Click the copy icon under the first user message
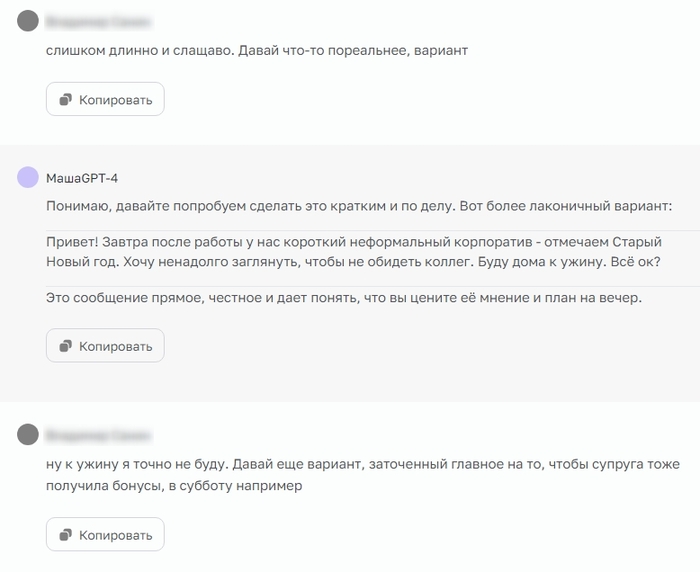Viewport: 700px width, 572px height. (x=67, y=100)
